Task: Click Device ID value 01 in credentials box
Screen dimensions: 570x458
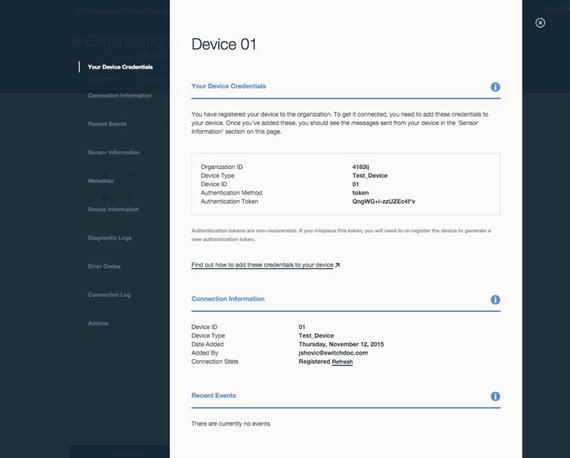Action: pyautogui.click(x=355, y=184)
